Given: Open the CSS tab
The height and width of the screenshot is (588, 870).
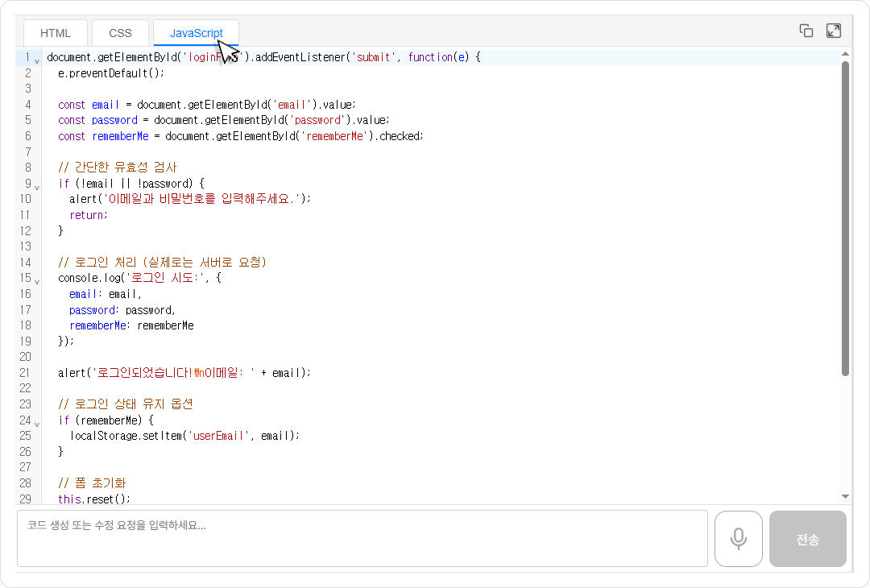Looking at the screenshot, I should [120, 33].
